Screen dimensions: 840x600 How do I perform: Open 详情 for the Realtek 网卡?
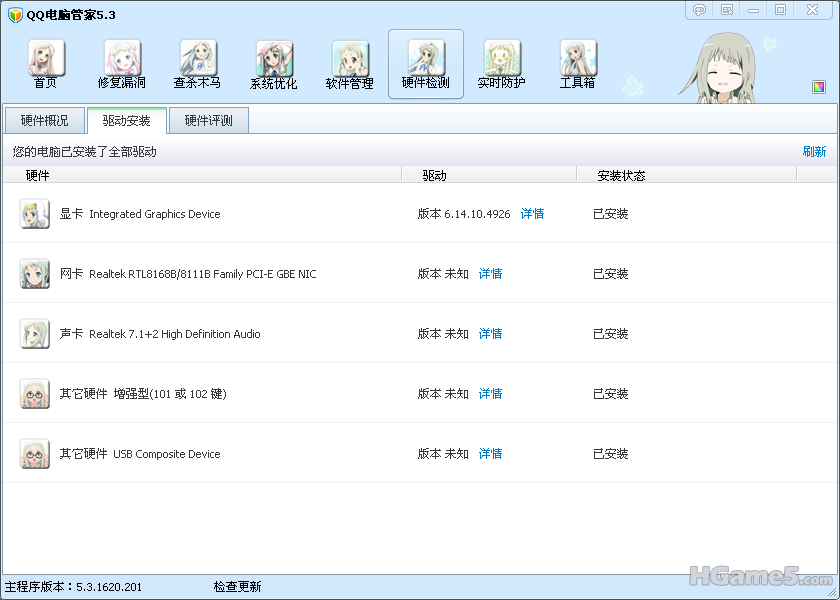[x=490, y=274]
